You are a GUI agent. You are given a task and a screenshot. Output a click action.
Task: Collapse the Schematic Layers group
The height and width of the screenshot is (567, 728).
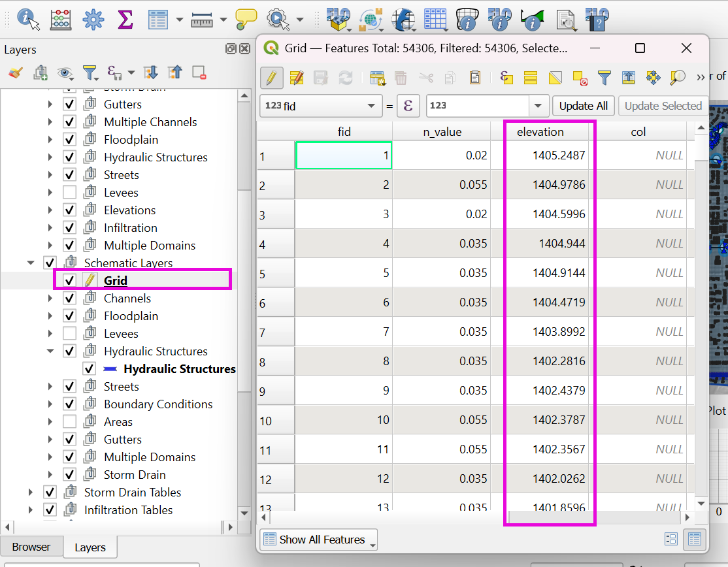[x=30, y=263]
